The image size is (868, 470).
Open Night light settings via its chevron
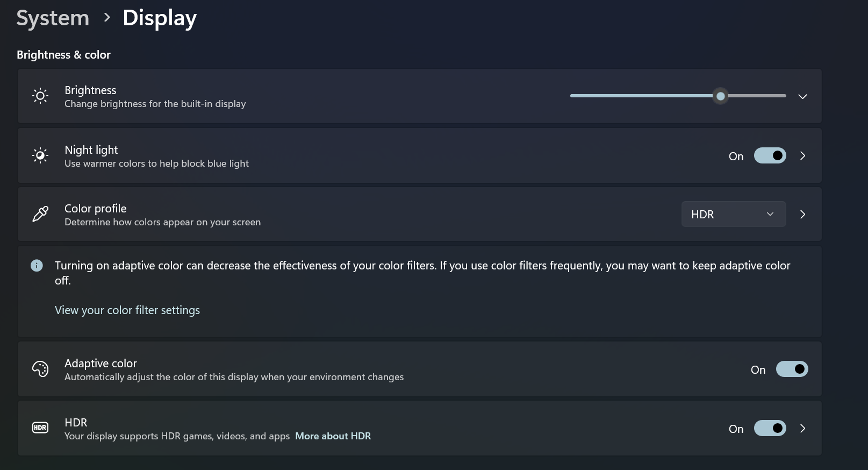pyautogui.click(x=802, y=156)
